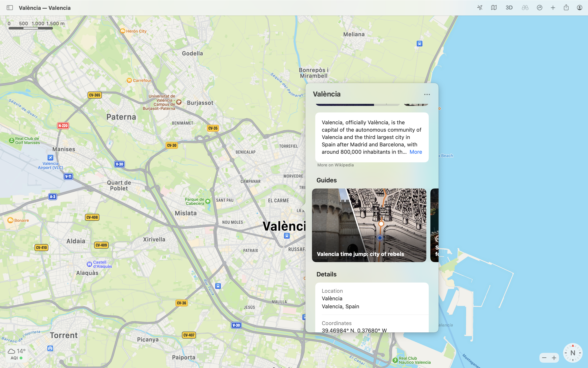Click the N-220 road shield

63,126
